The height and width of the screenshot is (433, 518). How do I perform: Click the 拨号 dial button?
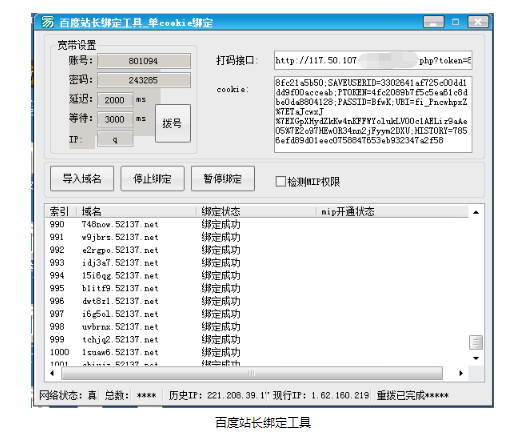coord(173,124)
